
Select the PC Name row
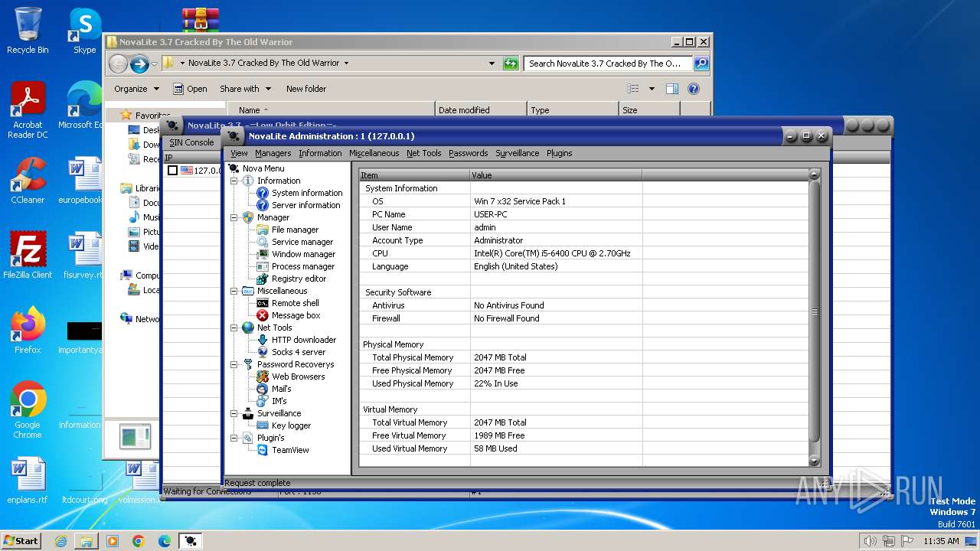click(x=583, y=214)
